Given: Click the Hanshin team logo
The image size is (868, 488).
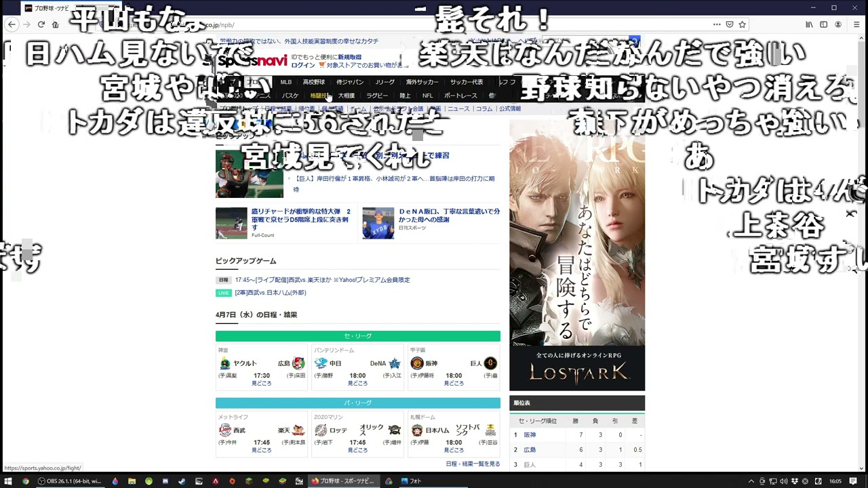Looking at the screenshot, I should click(x=417, y=363).
